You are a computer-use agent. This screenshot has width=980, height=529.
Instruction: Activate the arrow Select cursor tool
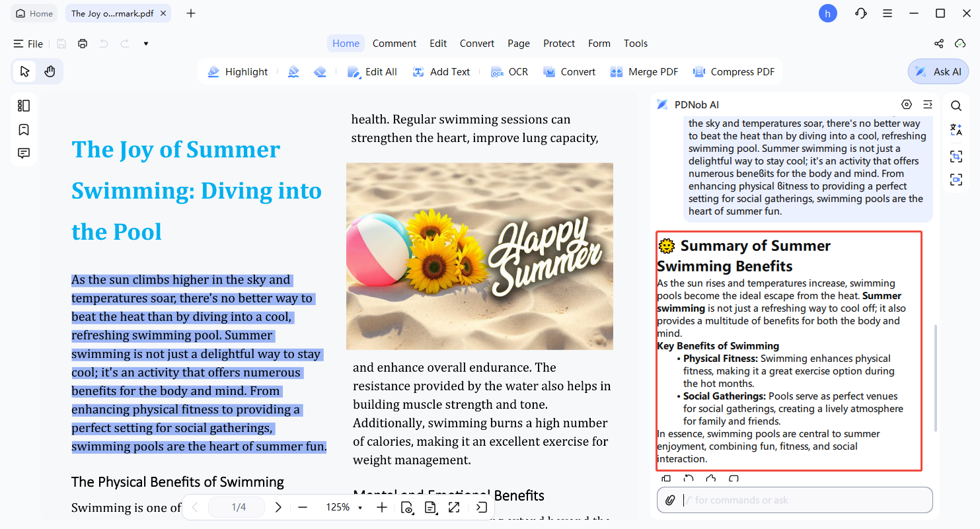pos(24,71)
